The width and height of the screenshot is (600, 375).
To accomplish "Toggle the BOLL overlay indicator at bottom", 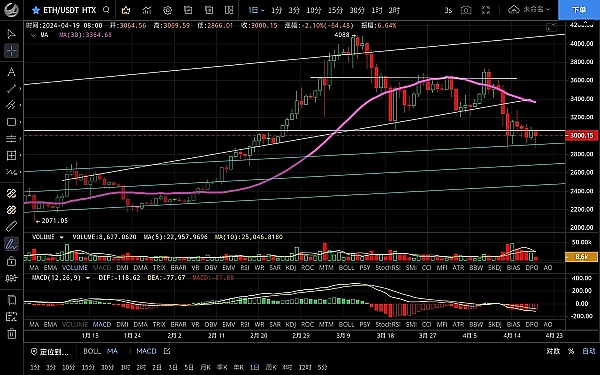I will point(92,351).
